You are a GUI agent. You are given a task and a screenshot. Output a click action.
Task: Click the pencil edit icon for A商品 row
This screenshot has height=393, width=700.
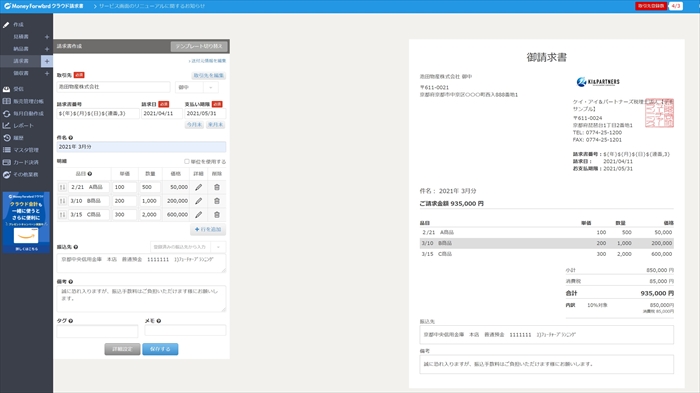coord(199,188)
